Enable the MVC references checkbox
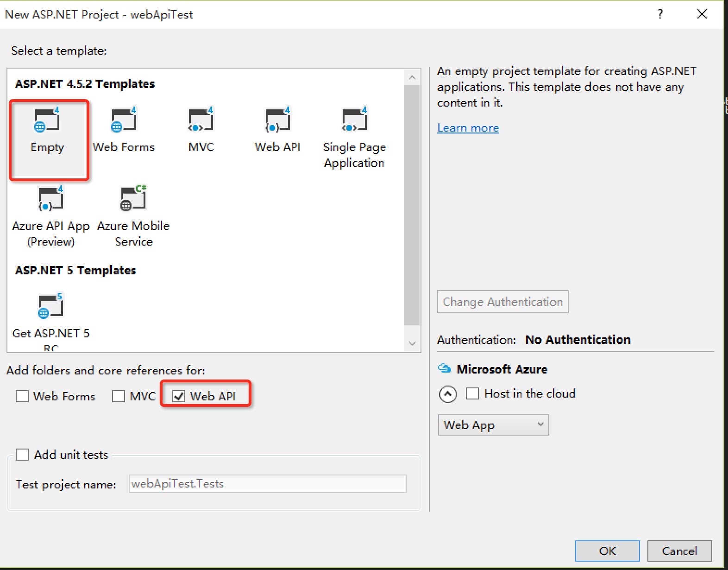 coord(119,396)
